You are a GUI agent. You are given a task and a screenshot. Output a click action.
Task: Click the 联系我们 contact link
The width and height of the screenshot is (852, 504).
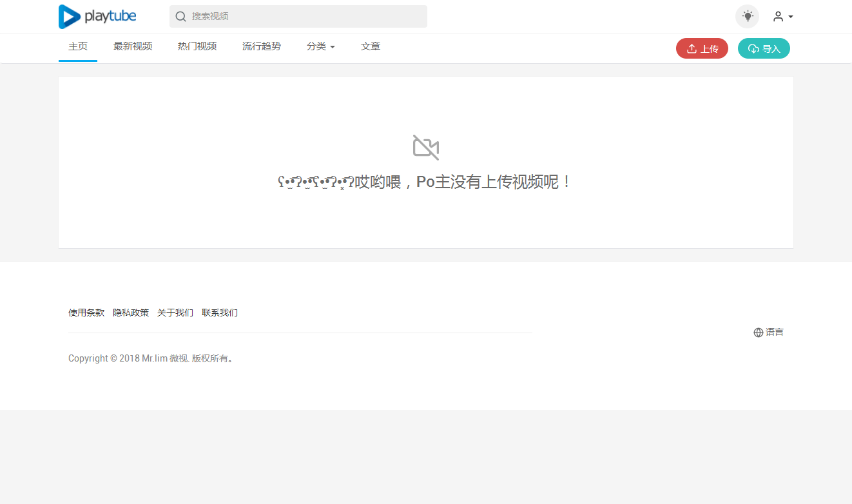point(220,313)
